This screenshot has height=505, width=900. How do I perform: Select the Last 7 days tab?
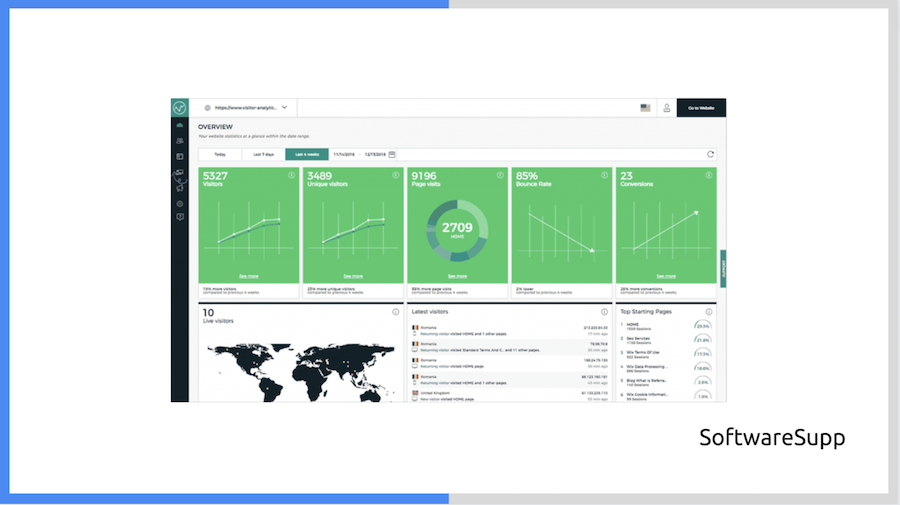pyautogui.click(x=263, y=154)
